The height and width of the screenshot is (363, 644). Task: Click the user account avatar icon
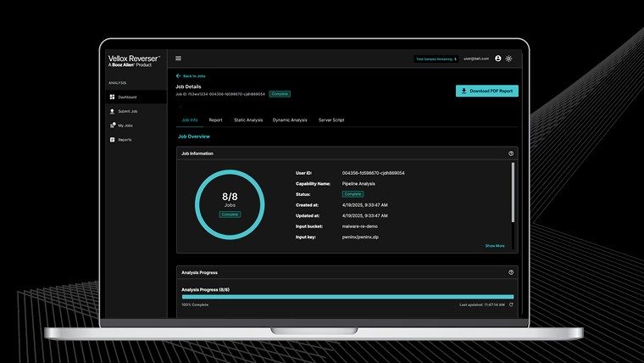tap(498, 59)
